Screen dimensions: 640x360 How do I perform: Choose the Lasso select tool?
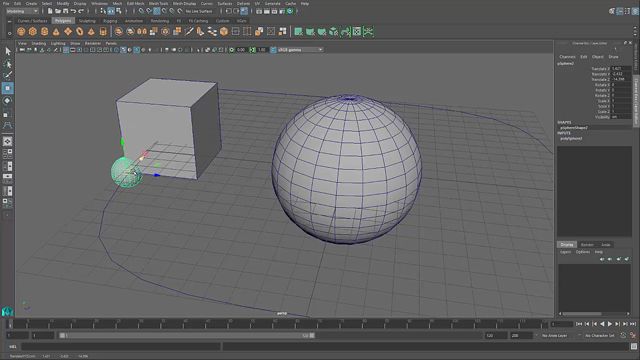[7, 64]
